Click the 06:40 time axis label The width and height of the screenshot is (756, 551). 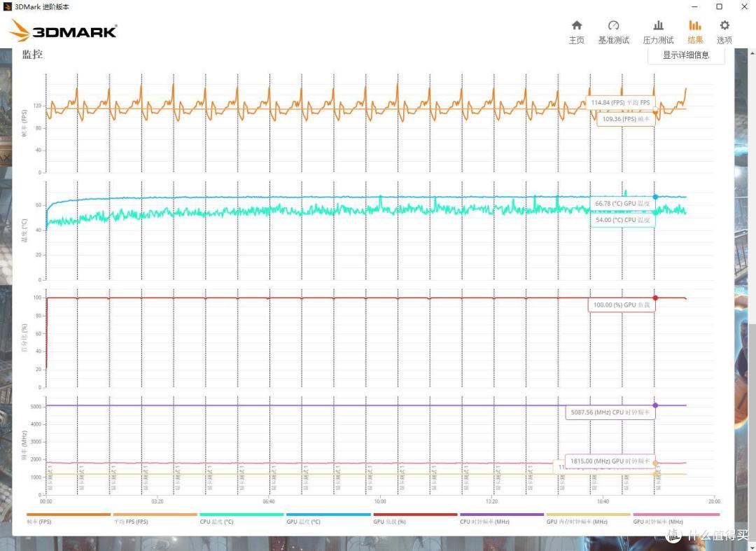[x=269, y=501]
